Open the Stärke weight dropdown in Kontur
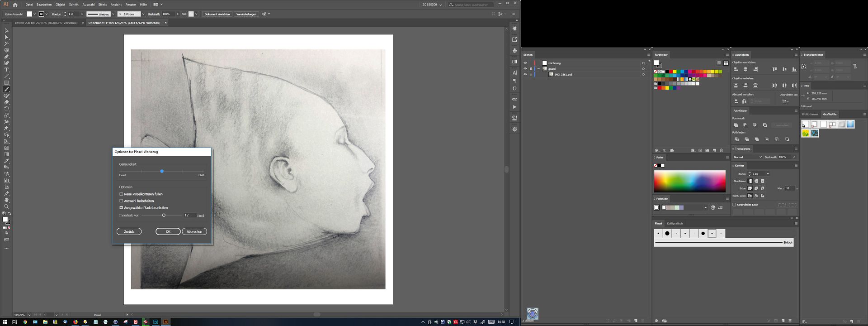Image resolution: width=868 pixels, height=326 pixels. click(x=768, y=174)
